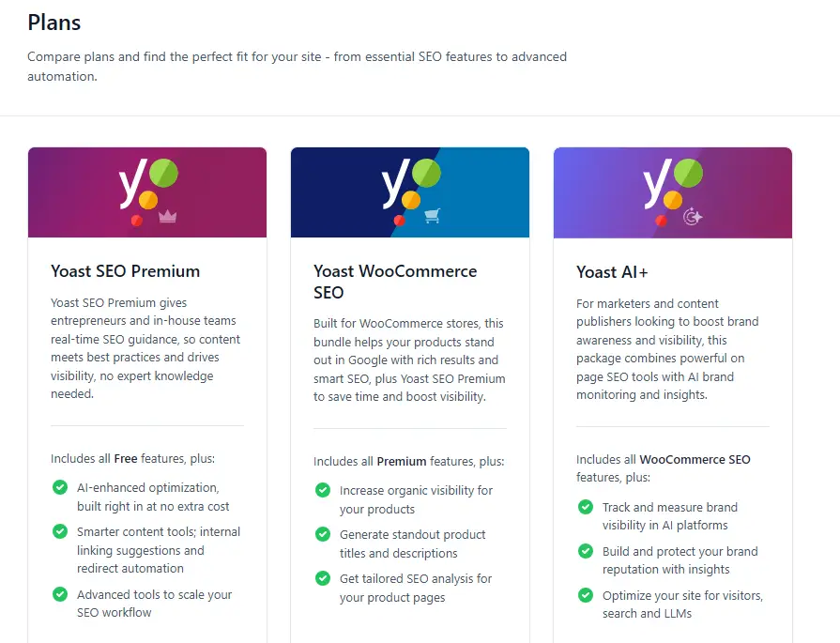The height and width of the screenshot is (643, 840).
Task: Click the Plans page title
Action: [x=53, y=22]
